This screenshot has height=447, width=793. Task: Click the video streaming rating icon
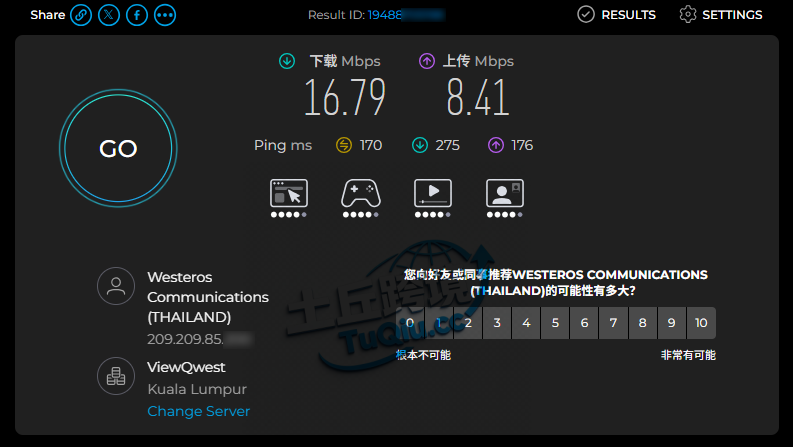coord(433,193)
